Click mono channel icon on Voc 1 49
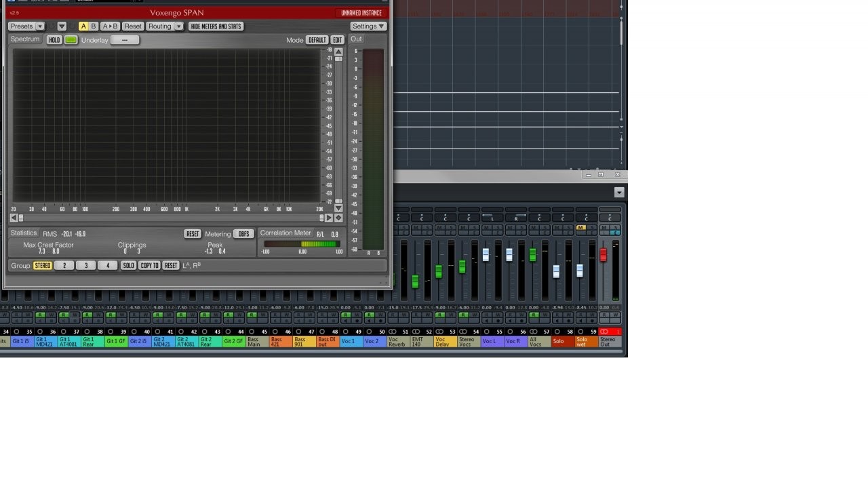This screenshot has width=868, height=489. click(x=346, y=332)
